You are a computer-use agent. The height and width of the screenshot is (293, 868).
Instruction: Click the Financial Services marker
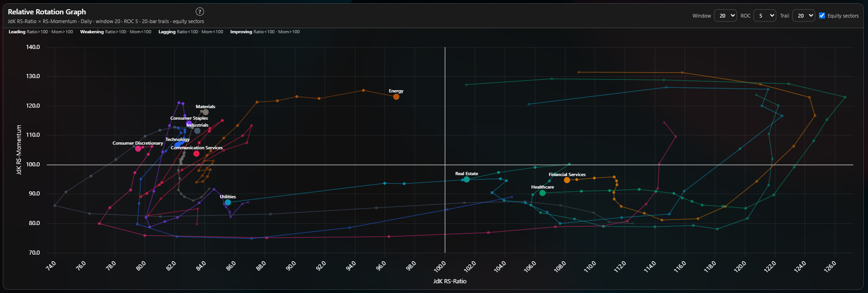coord(567,180)
